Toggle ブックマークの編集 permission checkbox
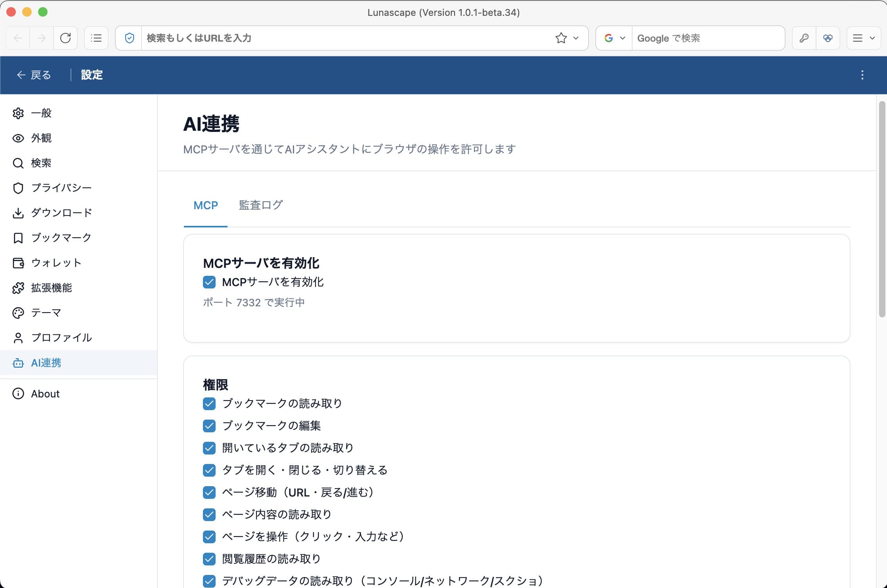This screenshot has width=887, height=588. (209, 426)
